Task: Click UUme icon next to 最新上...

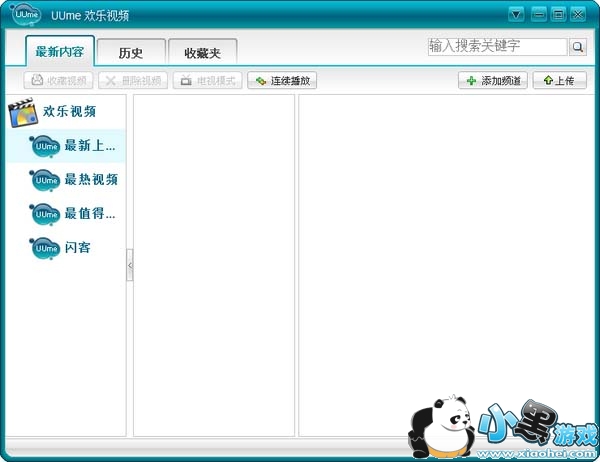Action: point(45,146)
